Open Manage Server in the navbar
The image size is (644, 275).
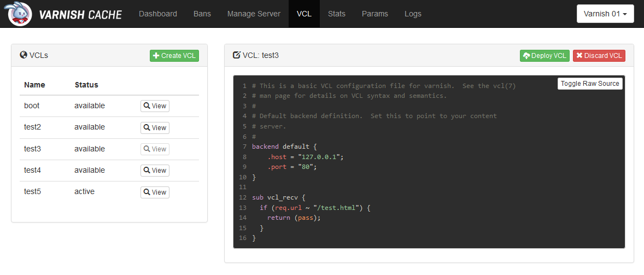coord(254,14)
